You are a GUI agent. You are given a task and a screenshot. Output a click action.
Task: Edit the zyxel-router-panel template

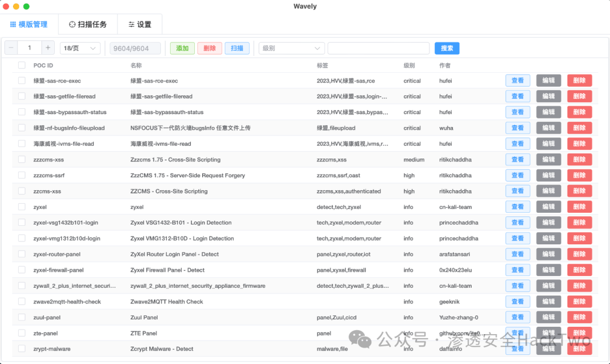point(548,254)
